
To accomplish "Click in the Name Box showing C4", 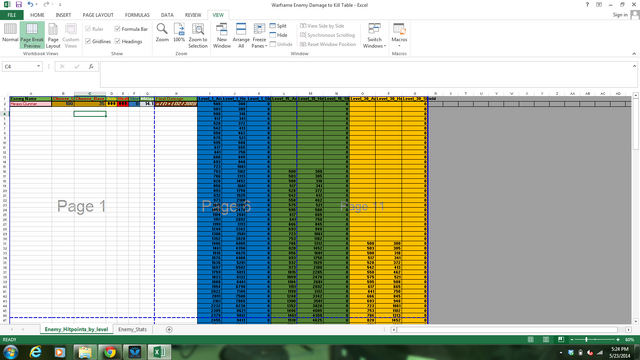I will point(19,66).
